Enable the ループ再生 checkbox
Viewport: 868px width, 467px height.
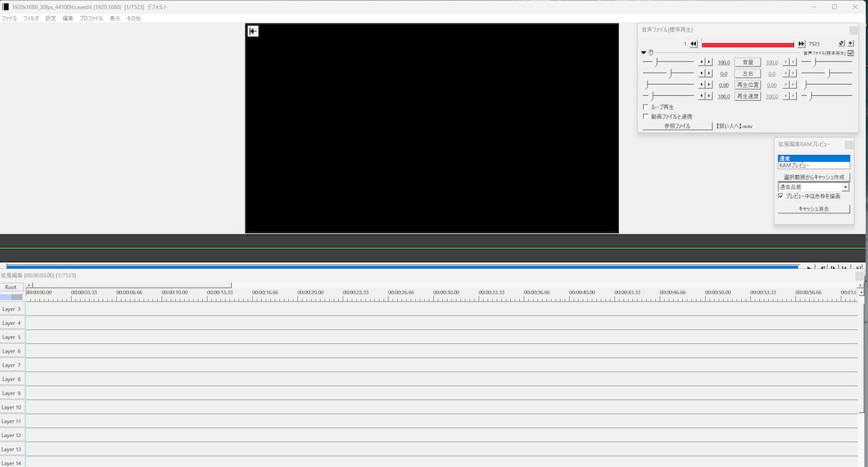[646, 107]
